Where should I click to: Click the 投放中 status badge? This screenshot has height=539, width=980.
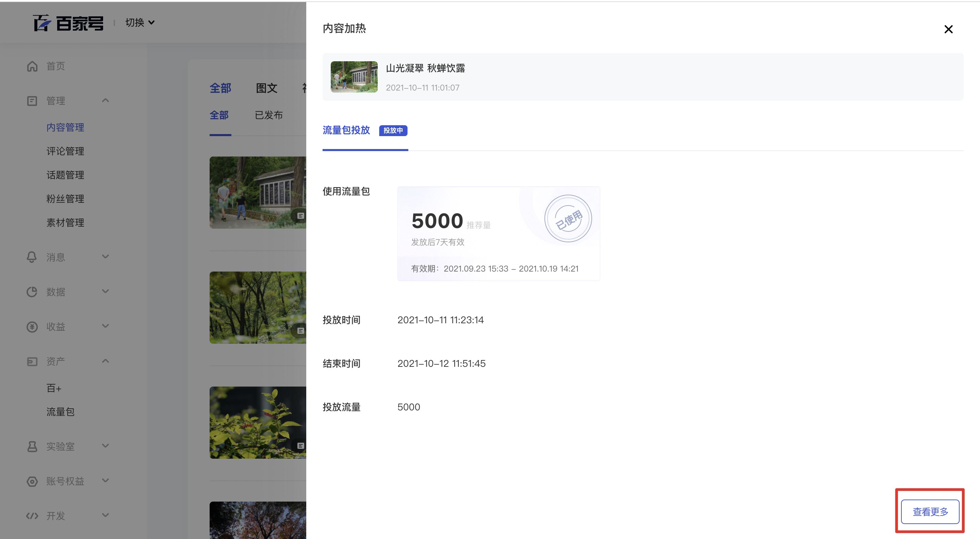[x=393, y=130]
